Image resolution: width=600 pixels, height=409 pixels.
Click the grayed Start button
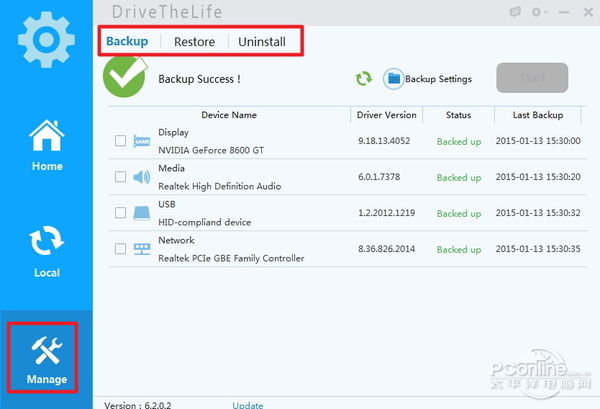532,78
